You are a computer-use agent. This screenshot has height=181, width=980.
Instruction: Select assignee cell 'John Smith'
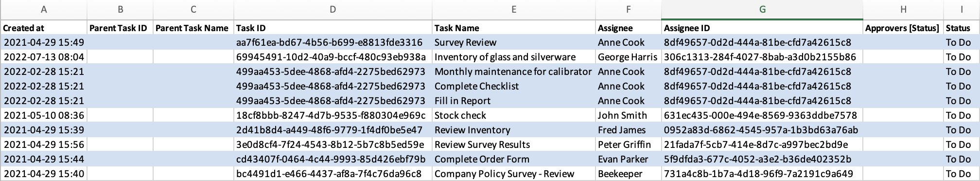629,115
